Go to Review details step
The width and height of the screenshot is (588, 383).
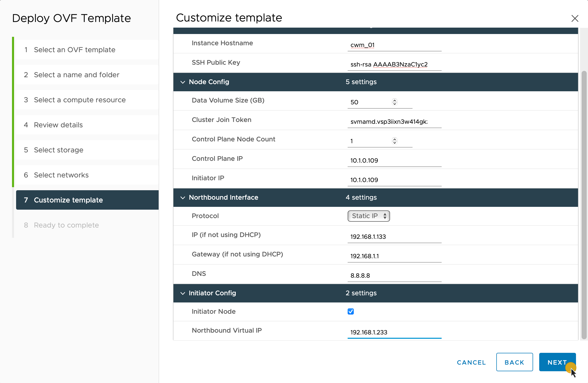click(x=58, y=125)
